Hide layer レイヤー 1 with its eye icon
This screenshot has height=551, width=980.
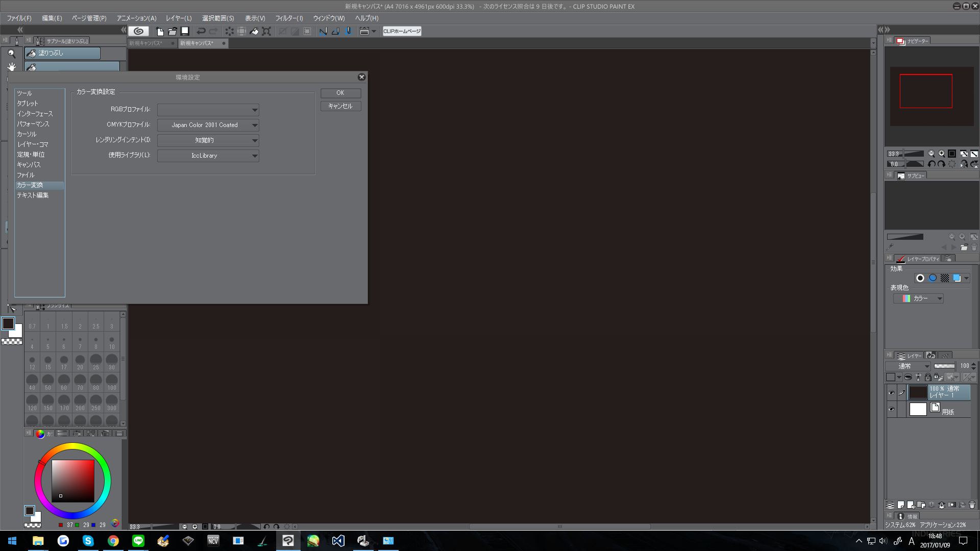click(x=891, y=393)
